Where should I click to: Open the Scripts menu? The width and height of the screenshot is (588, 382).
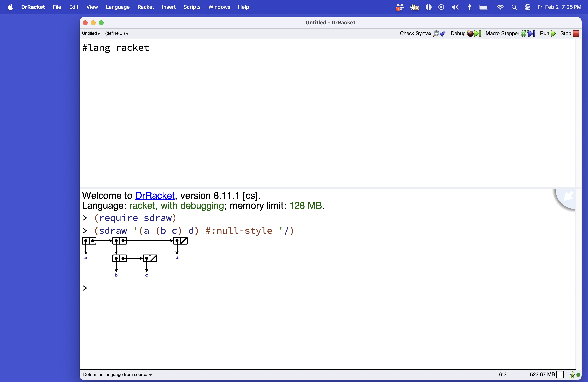point(192,7)
